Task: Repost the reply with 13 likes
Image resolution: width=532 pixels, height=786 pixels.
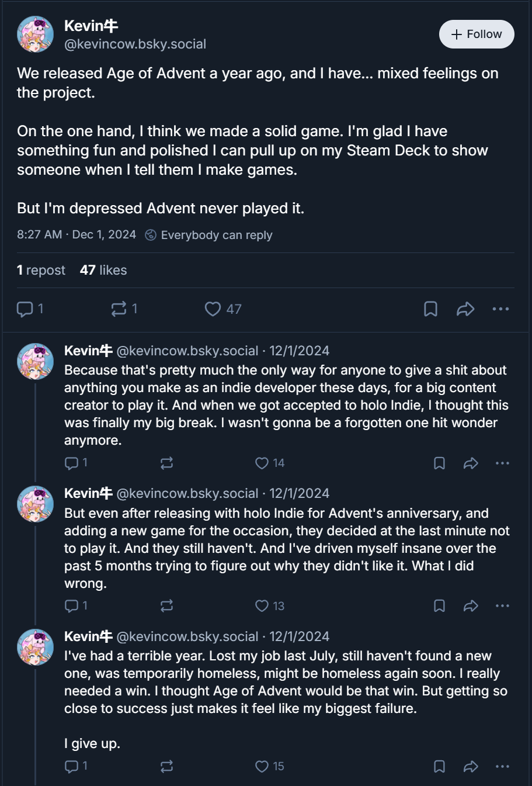Action: point(166,606)
